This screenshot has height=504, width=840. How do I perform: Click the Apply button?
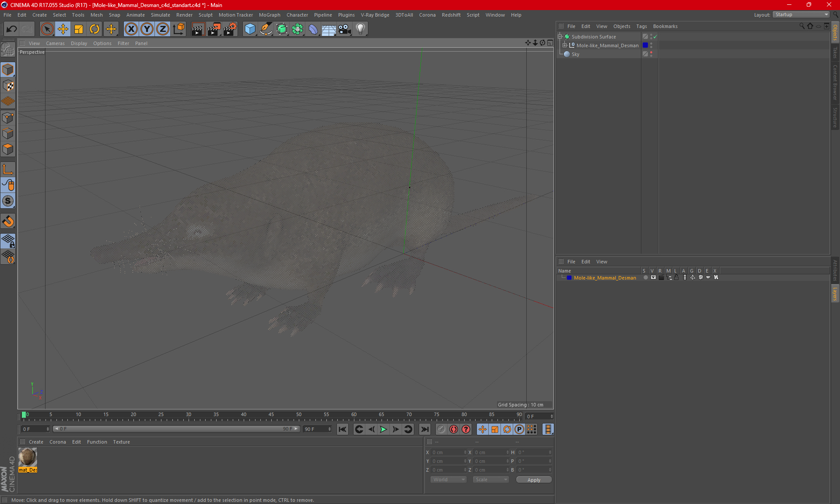pyautogui.click(x=534, y=480)
